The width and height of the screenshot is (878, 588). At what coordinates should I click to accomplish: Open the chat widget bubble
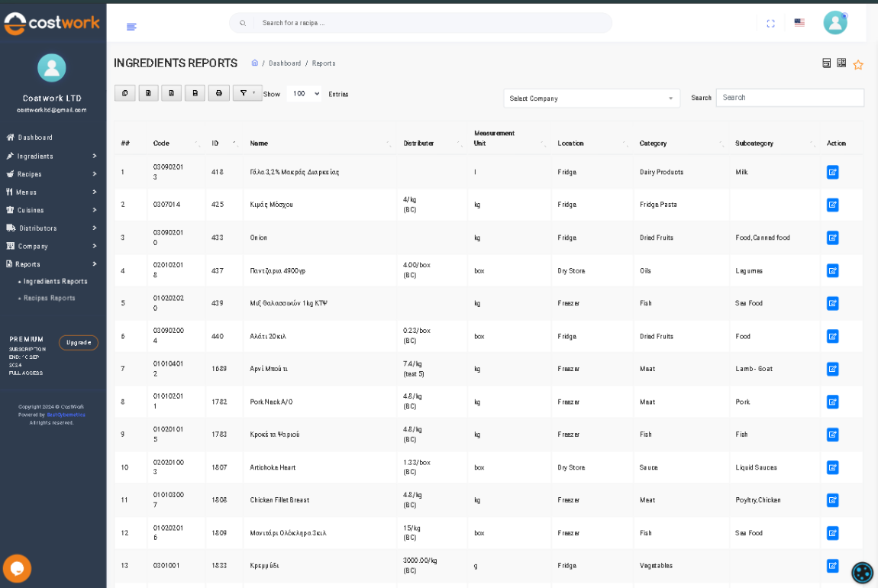point(17,568)
